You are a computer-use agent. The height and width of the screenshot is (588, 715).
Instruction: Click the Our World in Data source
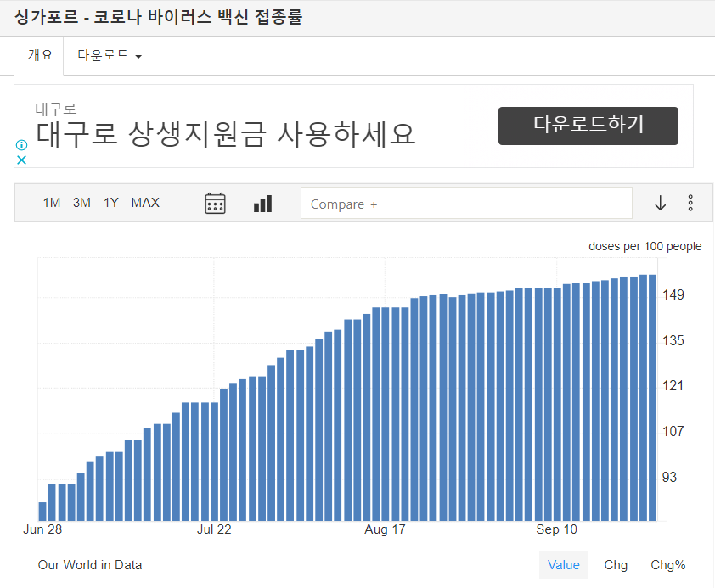click(x=90, y=565)
